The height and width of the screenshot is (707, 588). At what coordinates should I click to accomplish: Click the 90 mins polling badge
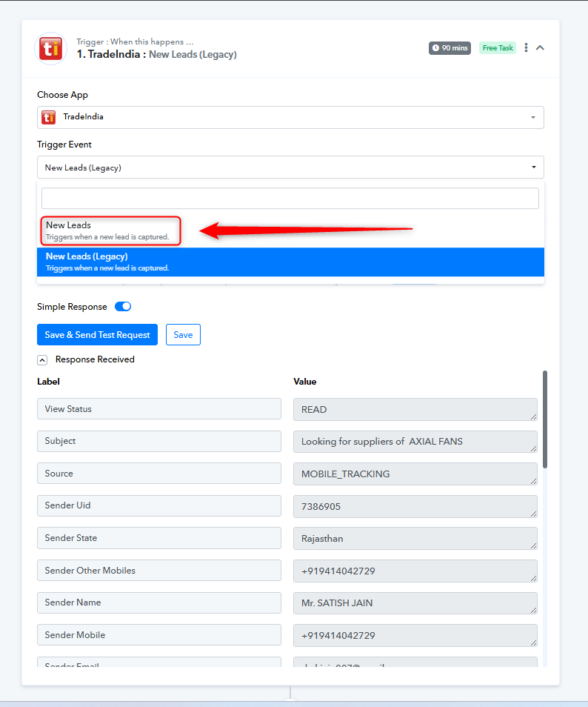[450, 47]
